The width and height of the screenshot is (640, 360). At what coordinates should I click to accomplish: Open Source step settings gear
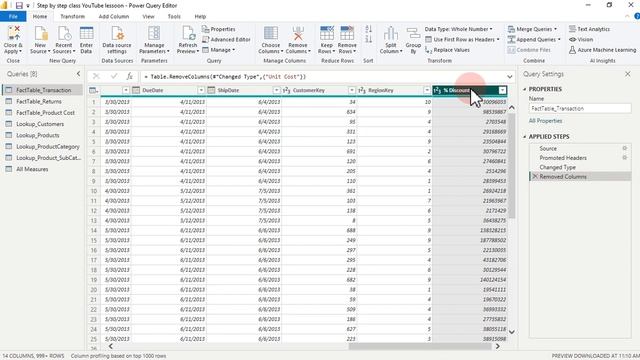pyautogui.click(x=624, y=148)
